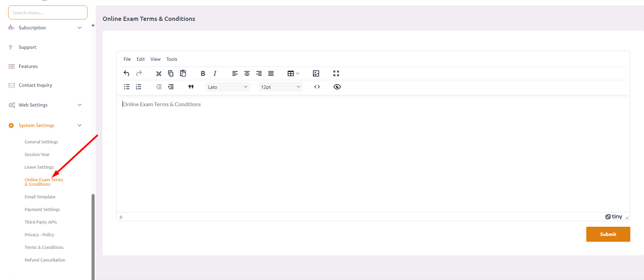Insert a blockquote using quote icon
The width and height of the screenshot is (644, 280).
coord(191,87)
